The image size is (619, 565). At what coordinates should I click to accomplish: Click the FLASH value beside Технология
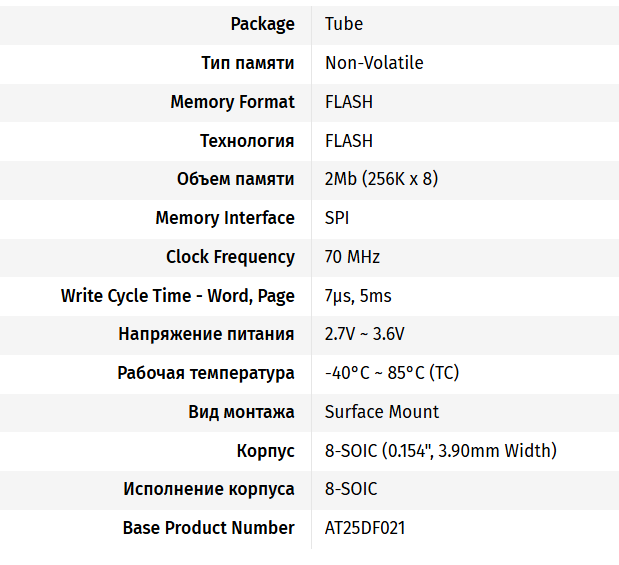pyautogui.click(x=349, y=141)
